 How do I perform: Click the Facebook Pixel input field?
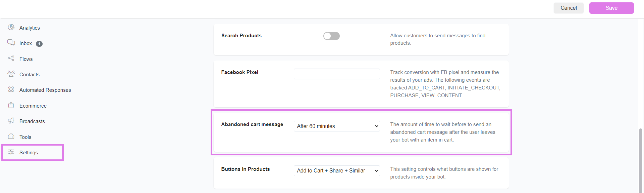tap(337, 74)
